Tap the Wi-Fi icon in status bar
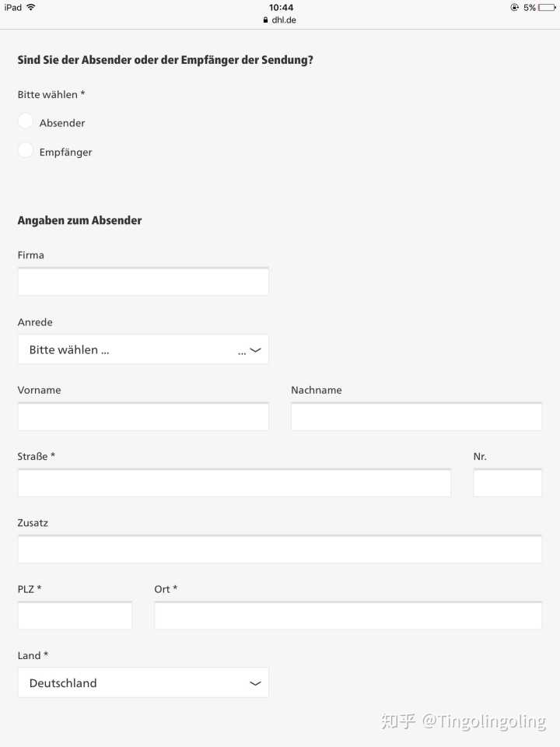The height and width of the screenshot is (747, 560). tap(30, 7)
